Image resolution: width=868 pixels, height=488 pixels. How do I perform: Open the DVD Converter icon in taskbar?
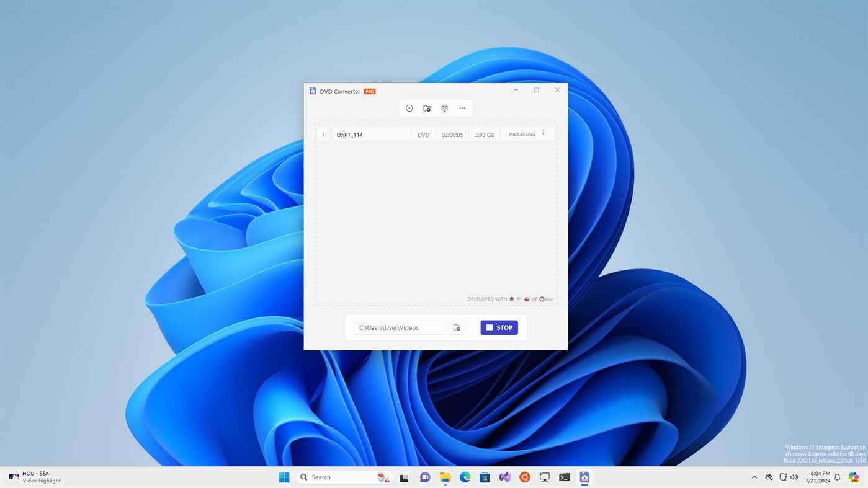(x=584, y=477)
